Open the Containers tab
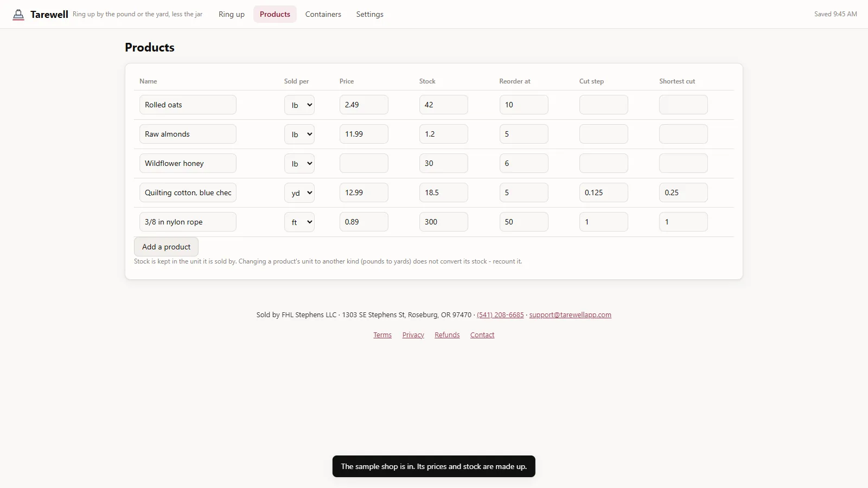 coord(323,14)
